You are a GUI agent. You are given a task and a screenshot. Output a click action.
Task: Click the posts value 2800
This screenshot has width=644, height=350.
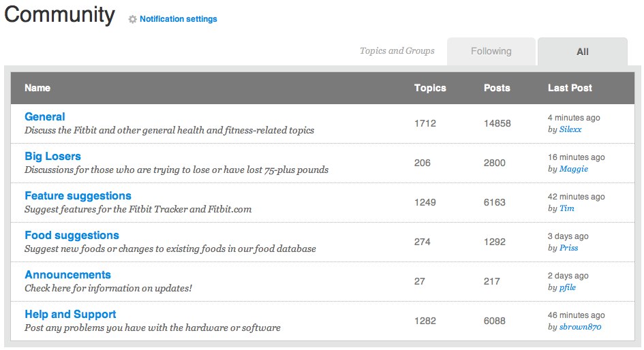click(x=495, y=163)
